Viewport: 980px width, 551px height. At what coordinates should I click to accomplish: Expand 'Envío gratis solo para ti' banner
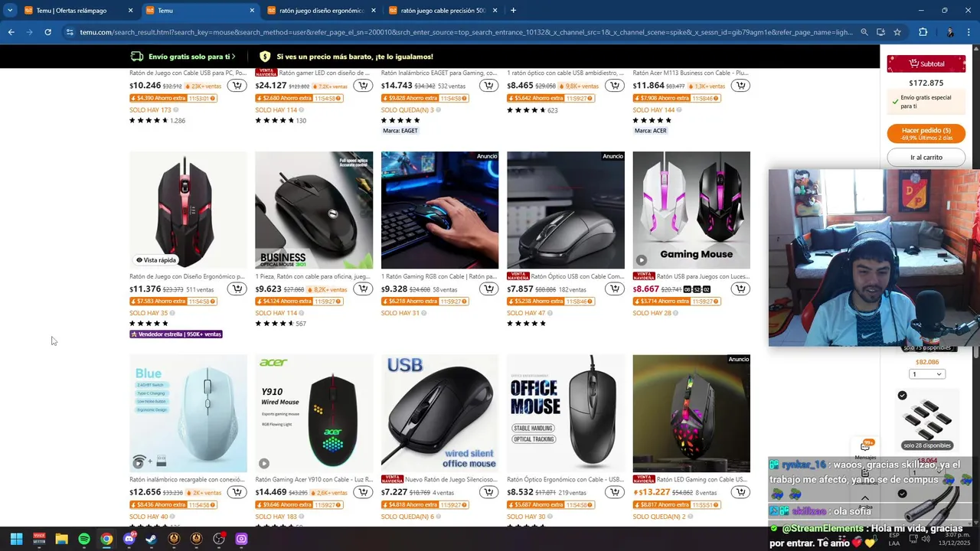[x=183, y=57]
